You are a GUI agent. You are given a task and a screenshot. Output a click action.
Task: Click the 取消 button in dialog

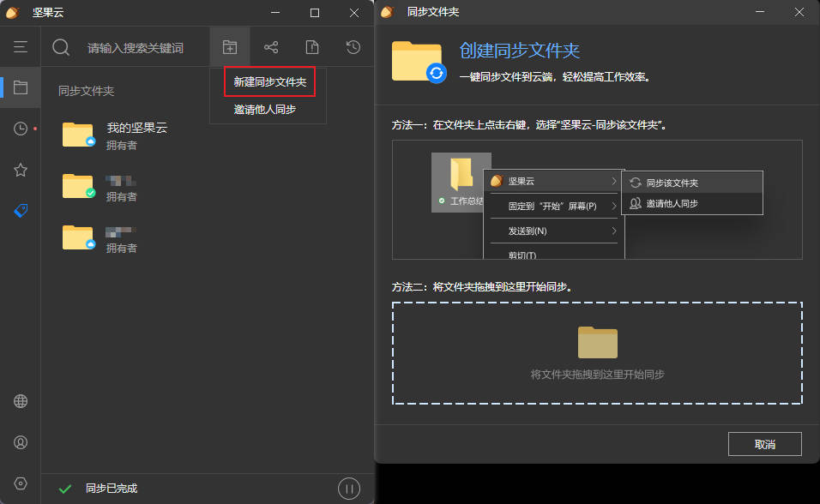point(764,444)
